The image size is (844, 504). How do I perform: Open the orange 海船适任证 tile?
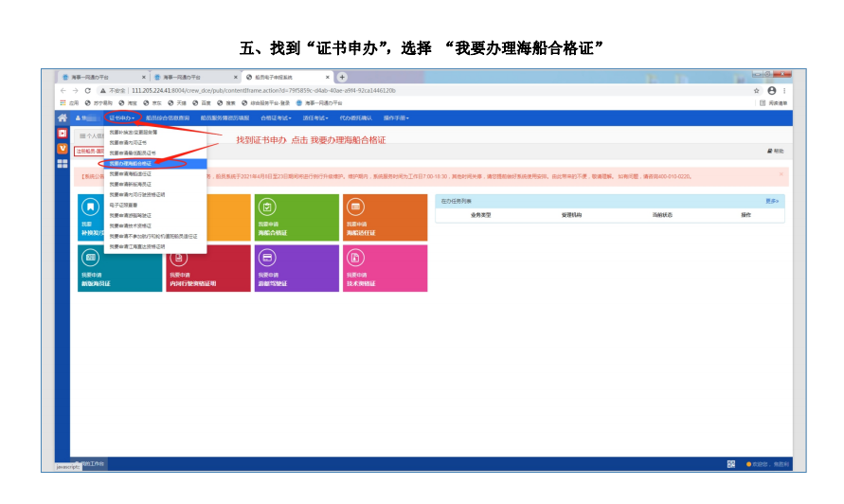(x=385, y=218)
